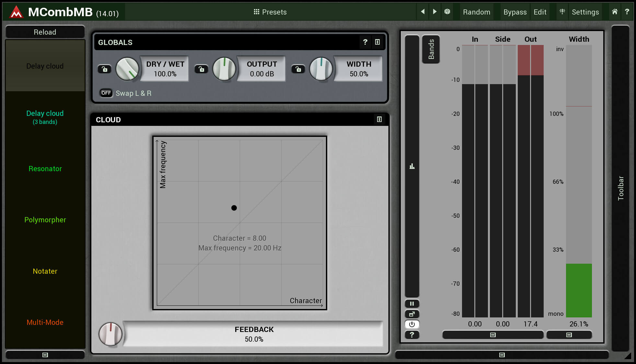Collapse the Width meter

[x=569, y=335]
